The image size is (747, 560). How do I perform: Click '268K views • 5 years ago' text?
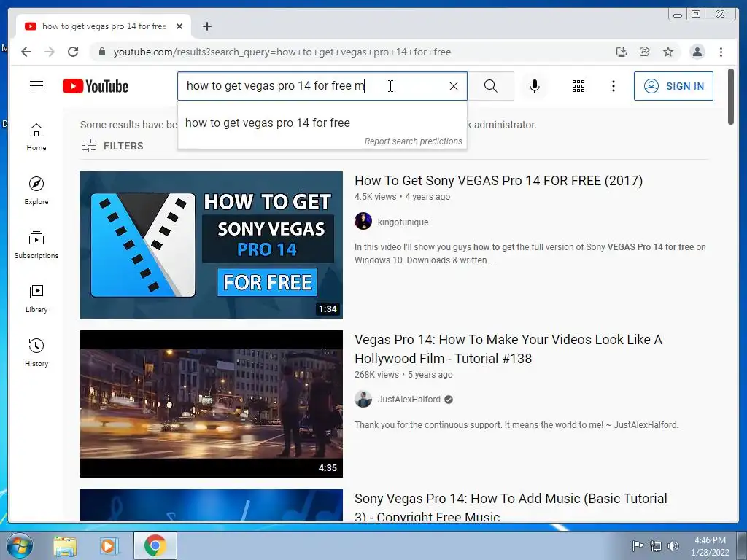pyautogui.click(x=403, y=375)
